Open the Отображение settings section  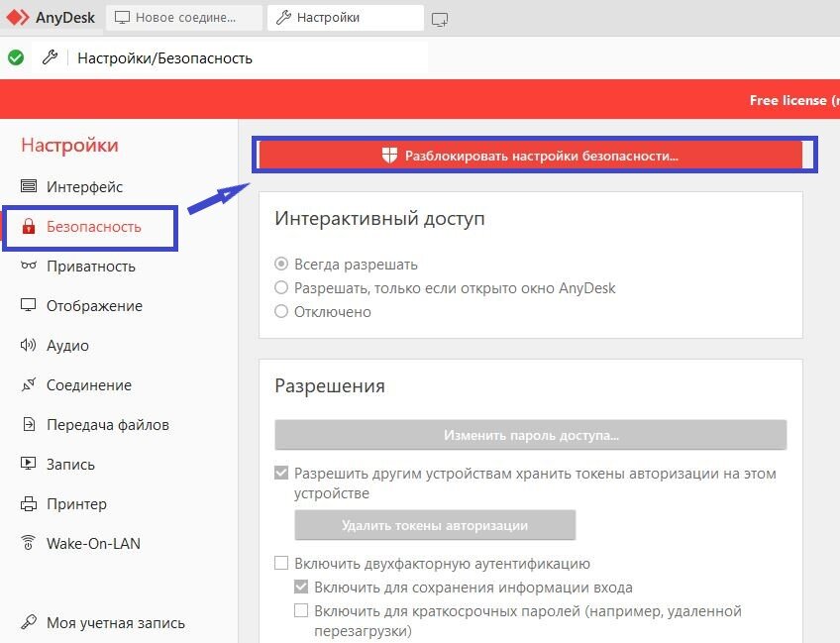point(94,305)
